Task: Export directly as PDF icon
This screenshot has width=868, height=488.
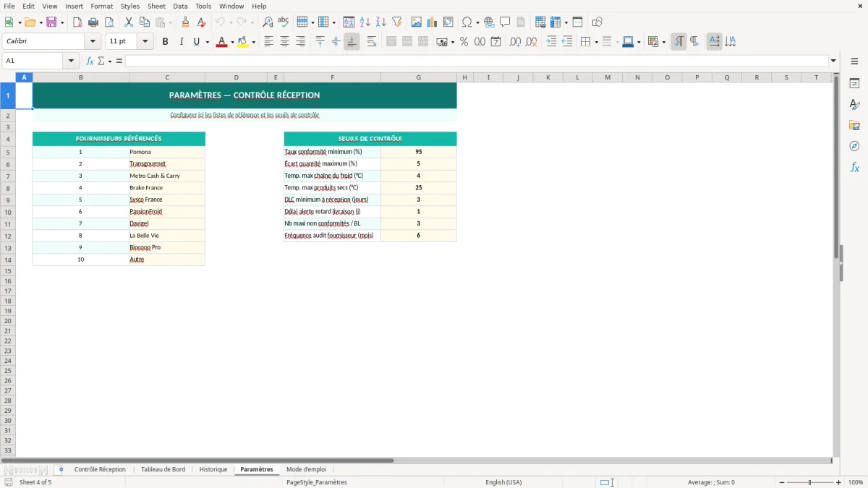Action: click(77, 22)
